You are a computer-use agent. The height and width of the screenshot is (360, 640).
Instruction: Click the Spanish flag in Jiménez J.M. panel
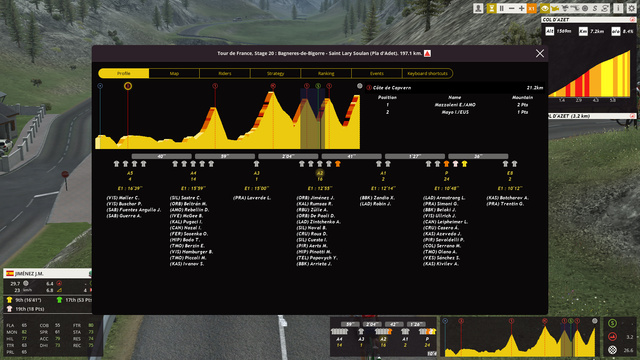pos(10,273)
